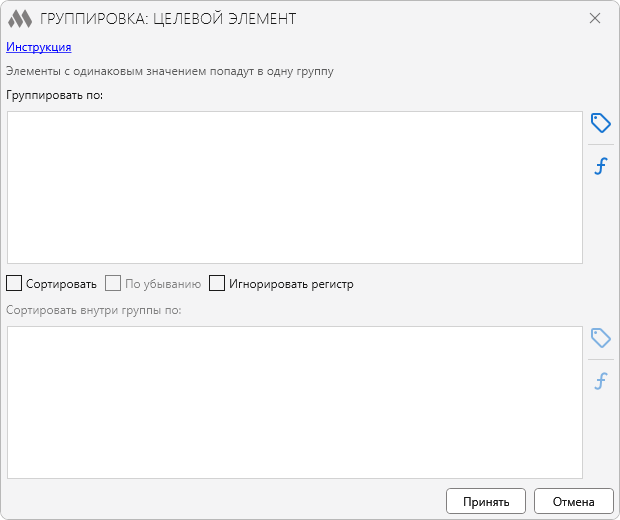Focus the Сортировать внутри группы по text area
The image size is (620, 520).
[295, 403]
